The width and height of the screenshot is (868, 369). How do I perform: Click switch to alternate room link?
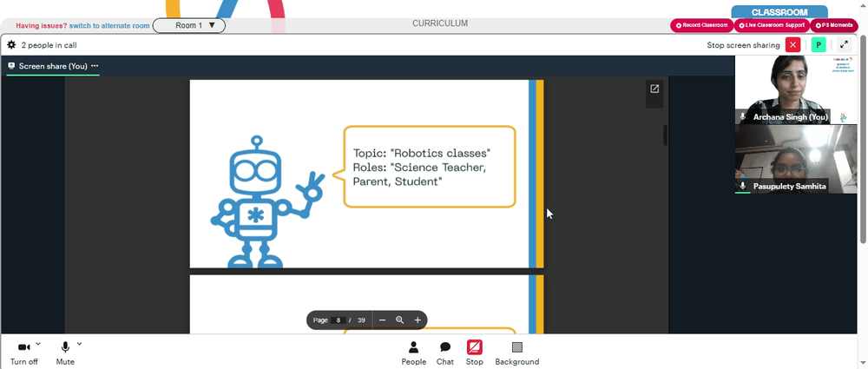tap(109, 25)
